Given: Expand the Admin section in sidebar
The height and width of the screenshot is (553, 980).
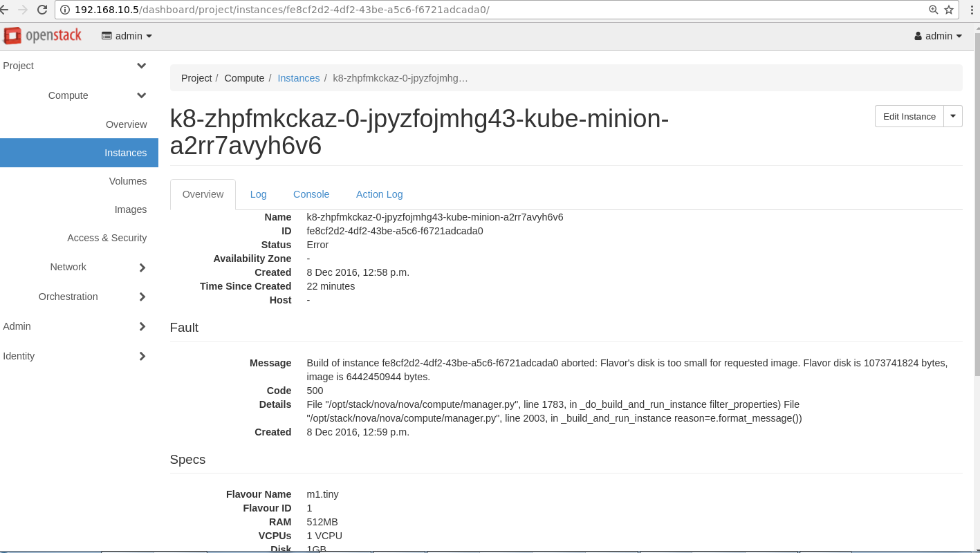Looking at the screenshot, I should [142, 327].
